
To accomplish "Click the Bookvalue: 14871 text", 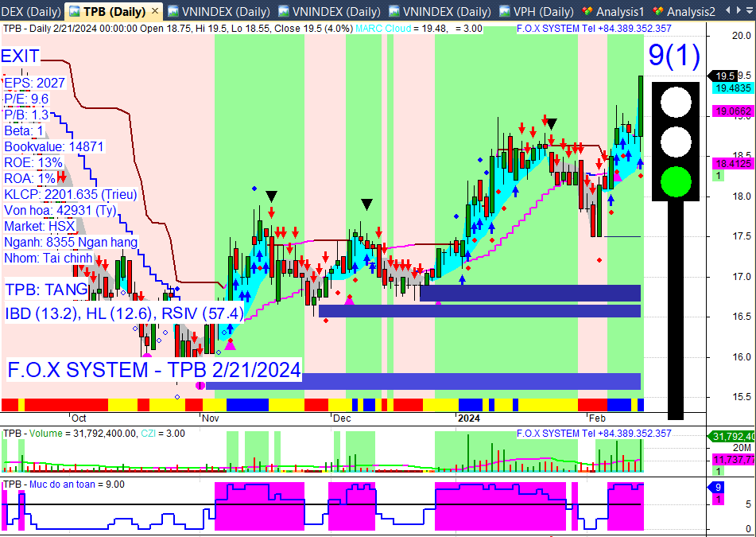I will pos(54,146).
